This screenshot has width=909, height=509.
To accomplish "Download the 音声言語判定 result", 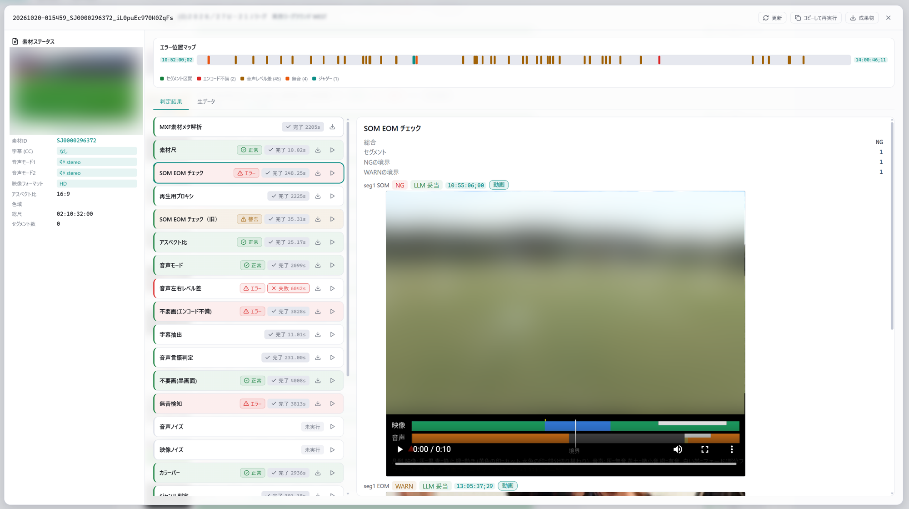I will pos(318,358).
